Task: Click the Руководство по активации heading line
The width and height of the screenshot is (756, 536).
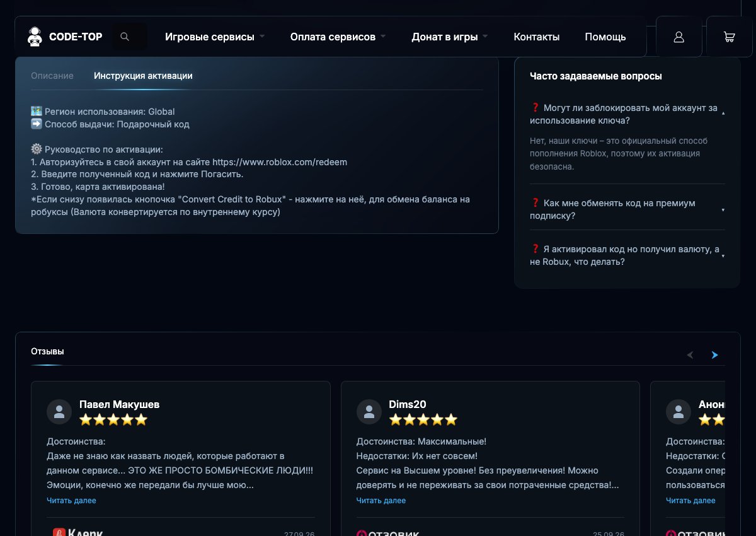Action: (97, 149)
